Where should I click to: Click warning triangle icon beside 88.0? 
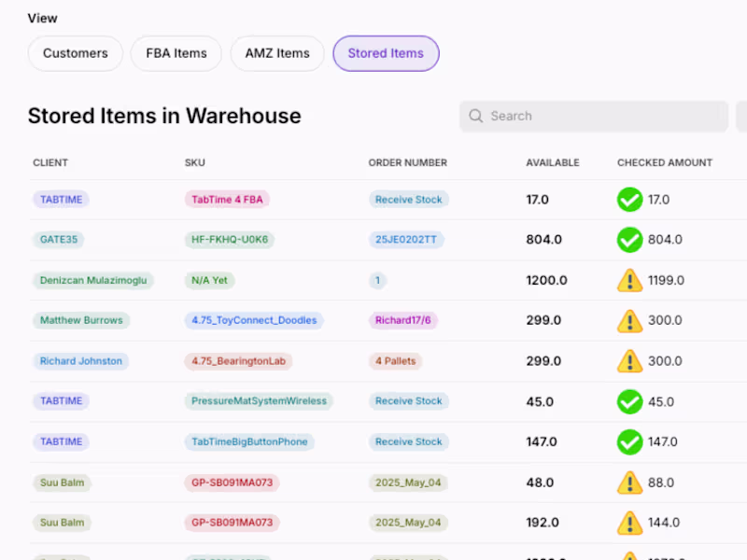tap(630, 483)
